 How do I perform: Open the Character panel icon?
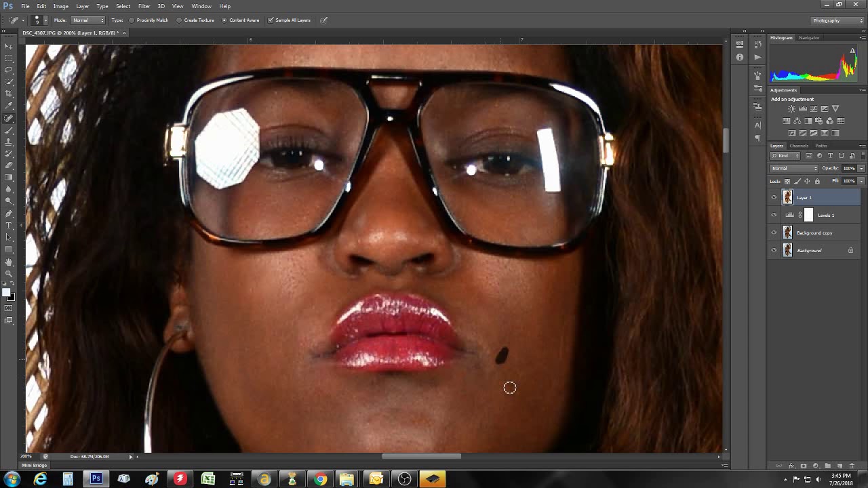pos(757,125)
